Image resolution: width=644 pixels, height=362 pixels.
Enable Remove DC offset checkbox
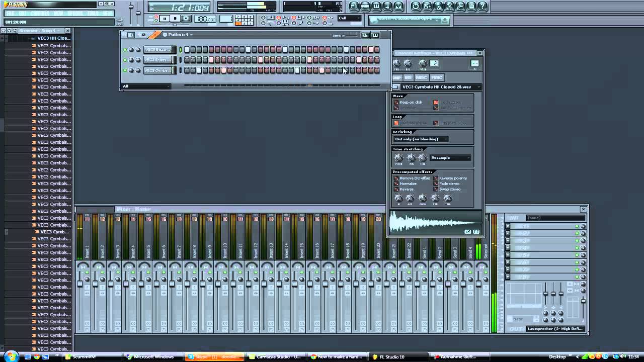coord(396,178)
